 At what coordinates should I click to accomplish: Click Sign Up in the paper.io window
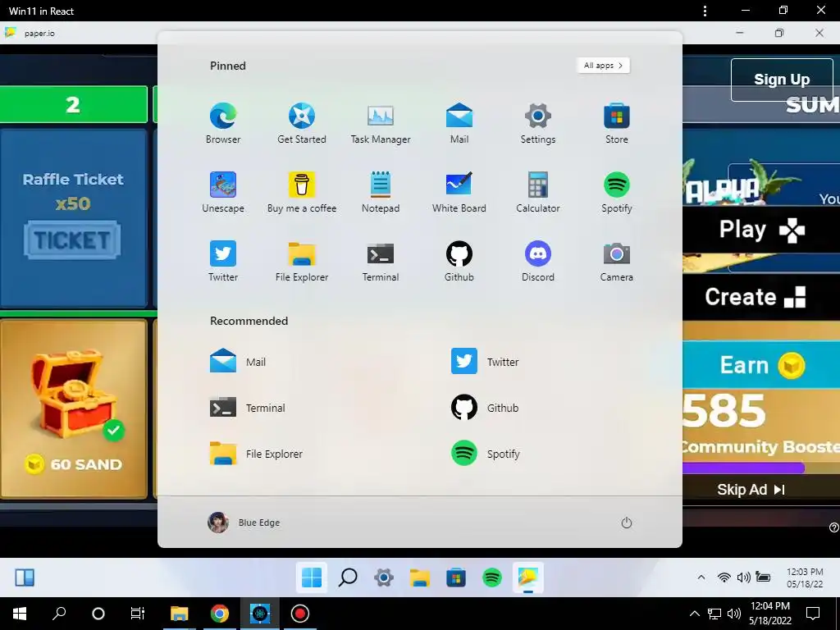[782, 80]
